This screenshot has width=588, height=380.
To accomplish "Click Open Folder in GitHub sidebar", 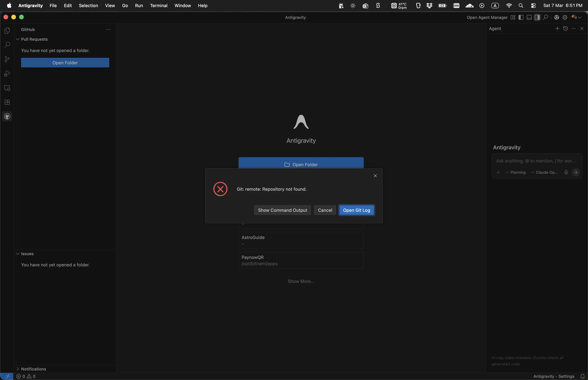I will pos(65,63).
